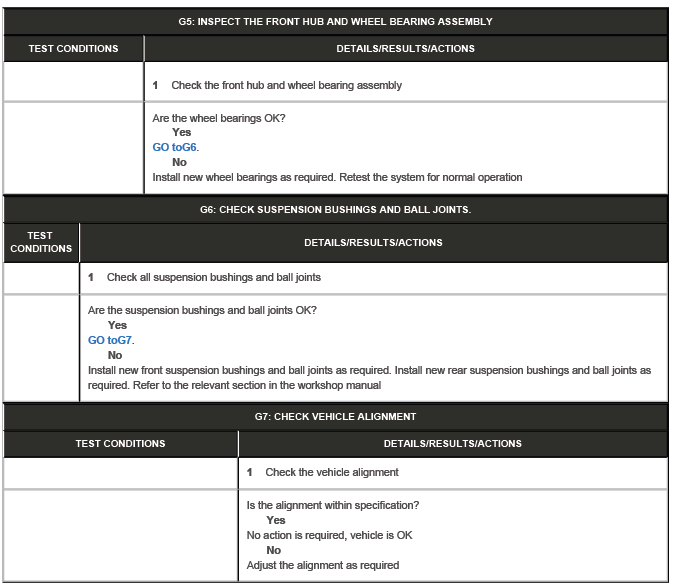Viewport: 673px width, 585px height.
Task: Select 'Adjust the alignment as required' text
Action: (x=322, y=565)
